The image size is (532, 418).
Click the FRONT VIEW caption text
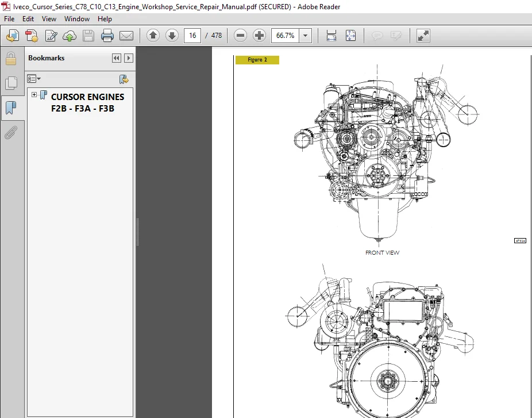tap(382, 252)
